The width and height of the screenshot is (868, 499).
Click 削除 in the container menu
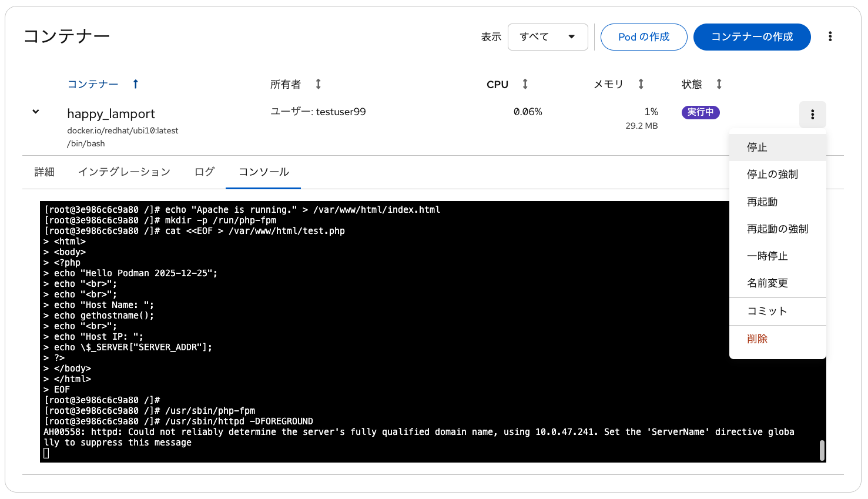[757, 339]
